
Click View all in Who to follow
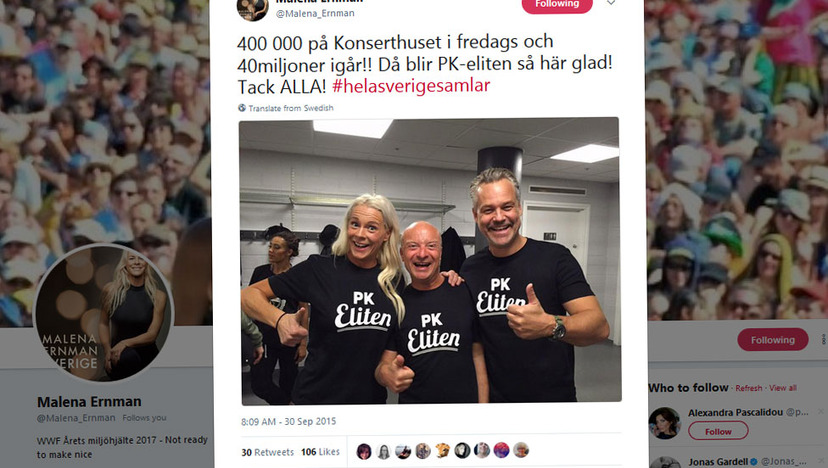pyautogui.click(x=783, y=388)
